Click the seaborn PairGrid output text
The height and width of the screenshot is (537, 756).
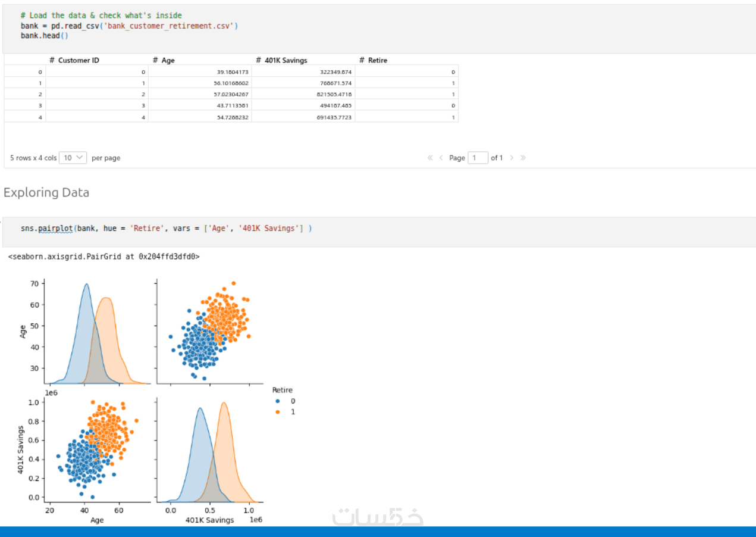104,257
